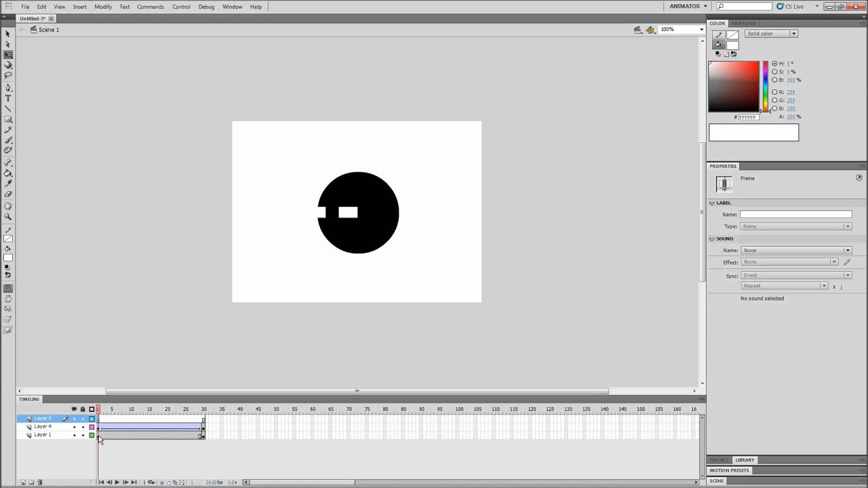Lock Layer 1 using its lock column dot
The width and height of the screenshot is (868, 488).
click(x=83, y=435)
